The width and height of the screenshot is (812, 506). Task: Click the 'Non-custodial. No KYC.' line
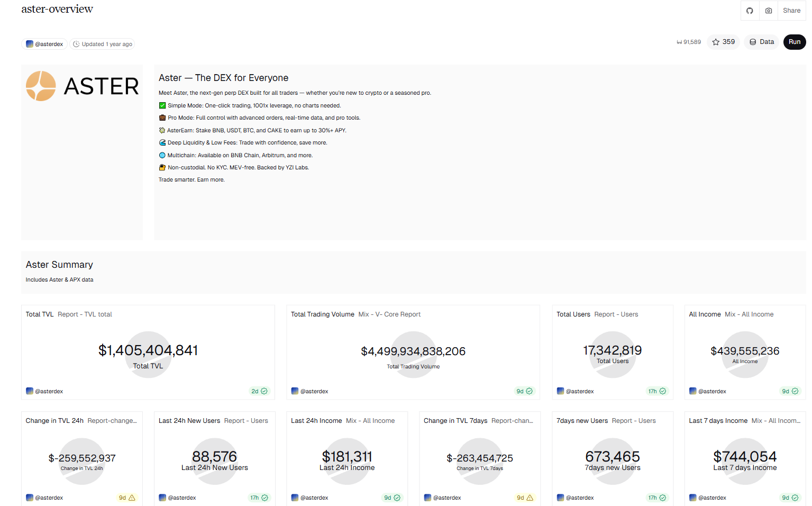(x=234, y=167)
